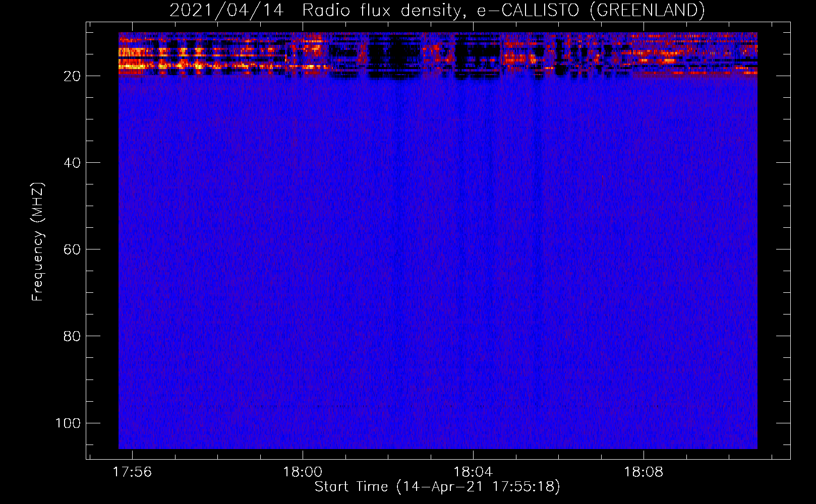Click the 'Start Time (14-Apr-21 17:55:18)' label
This screenshot has width=816, height=504.
(x=437, y=487)
